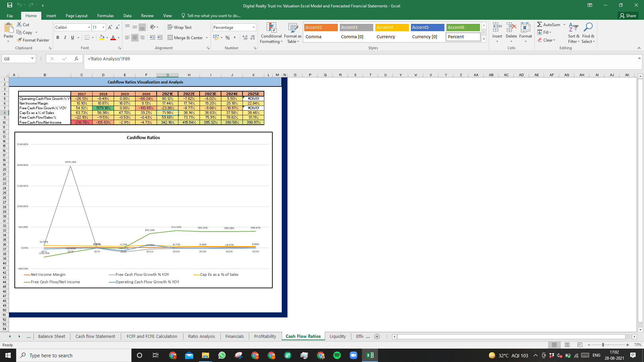Toggle Align Left
644x362 pixels.
click(127, 38)
